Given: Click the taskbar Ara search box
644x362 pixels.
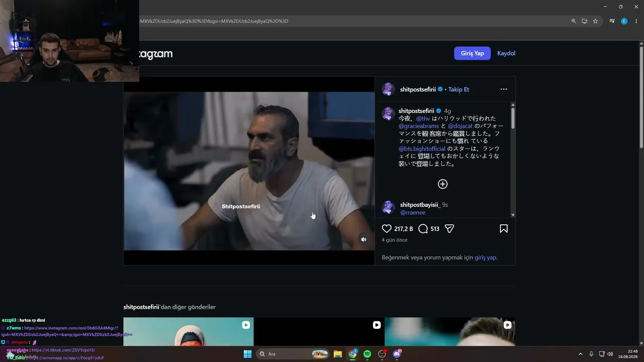Looking at the screenshot, I should pyautogui.click(x=293, y=354).
